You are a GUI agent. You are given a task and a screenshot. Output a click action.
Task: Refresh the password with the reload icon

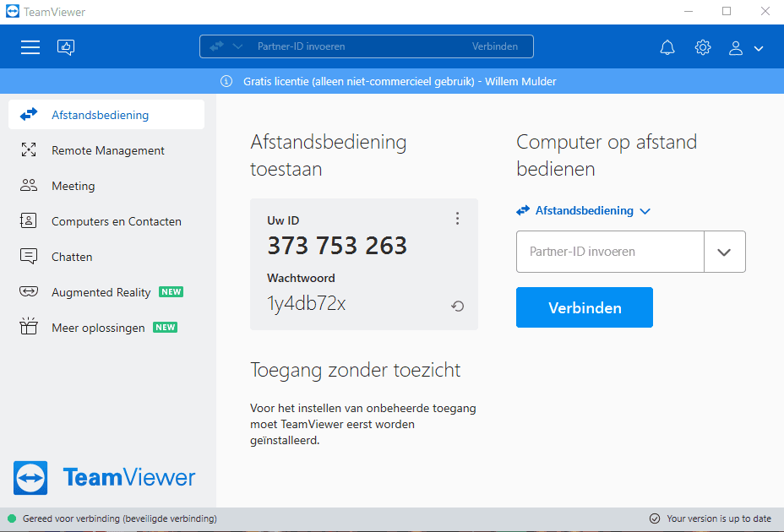[458, 306]
